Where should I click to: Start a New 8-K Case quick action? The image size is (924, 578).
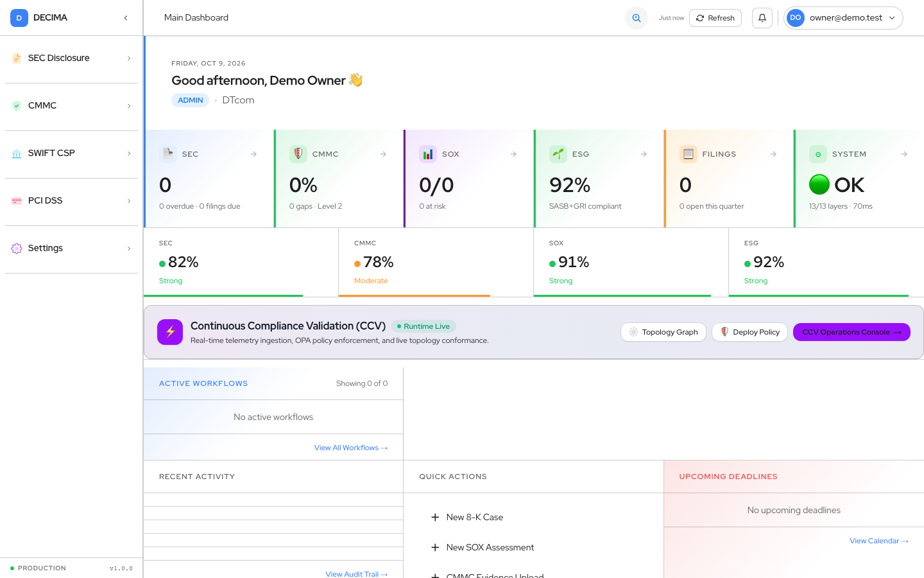pyautogui.click(x=467, y=517)
